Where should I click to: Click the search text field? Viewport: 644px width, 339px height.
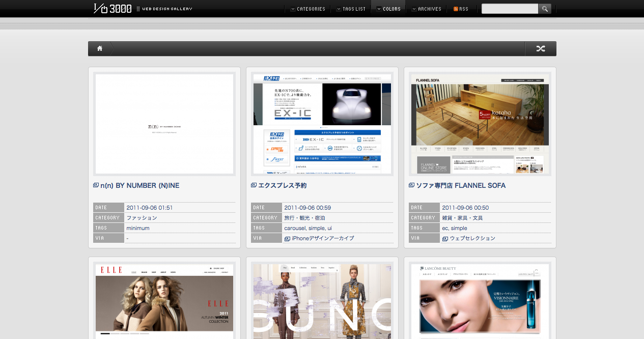510,9
